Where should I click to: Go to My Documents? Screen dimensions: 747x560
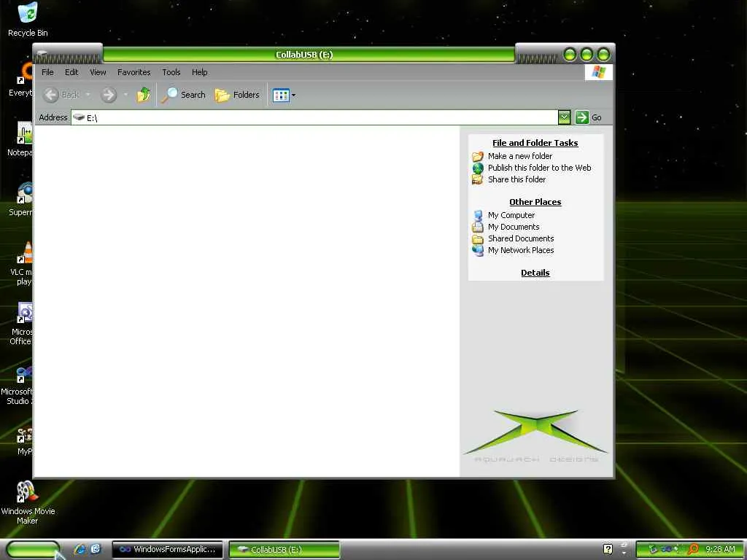coord(514,227)
